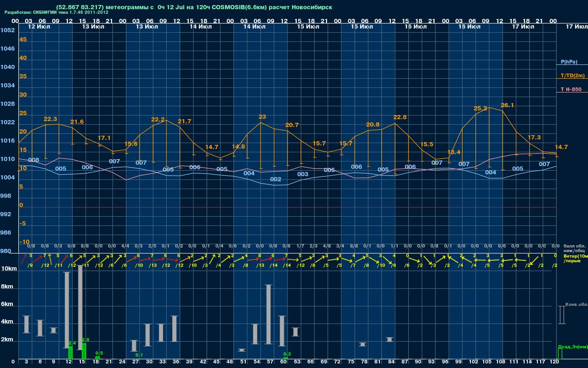Click the 002 pressure label on blue curve

click(276, 179)
